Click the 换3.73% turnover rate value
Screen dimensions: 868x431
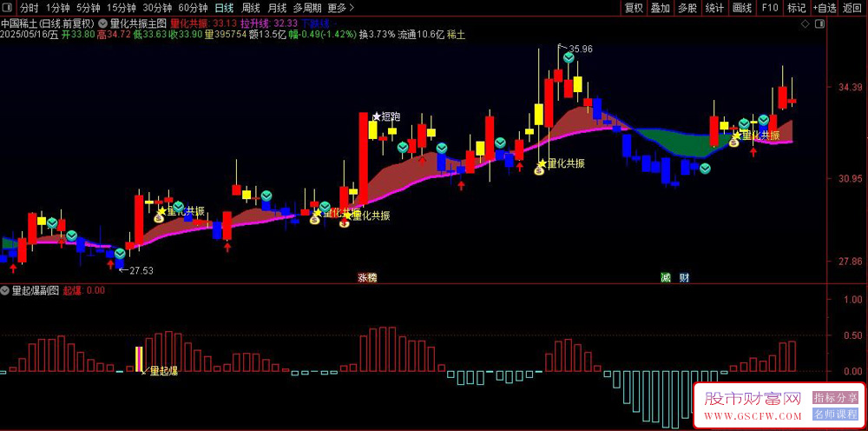378,35
